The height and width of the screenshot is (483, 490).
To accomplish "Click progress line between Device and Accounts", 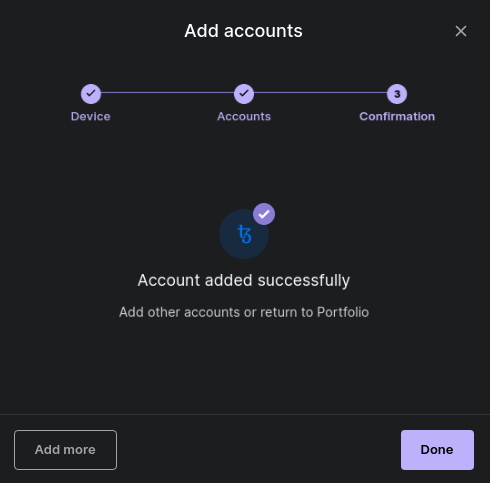I will pos(167,92).
